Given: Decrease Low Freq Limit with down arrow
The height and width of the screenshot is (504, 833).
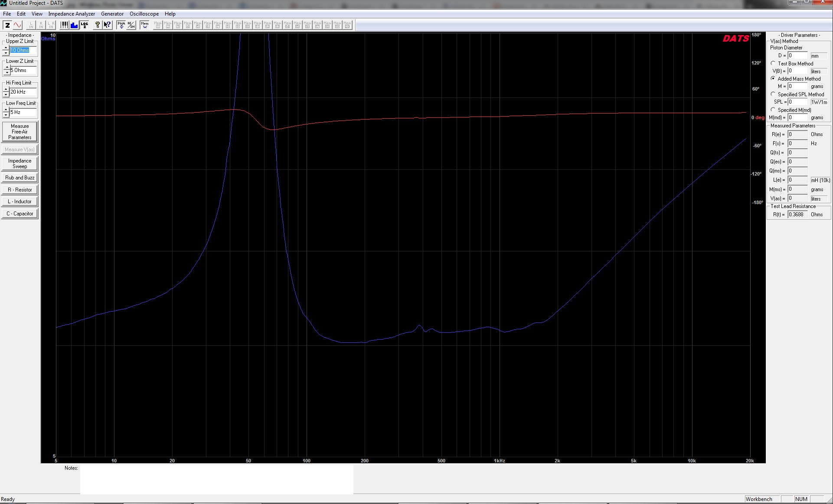Looking at the screenshot, I should coord(6,115).
